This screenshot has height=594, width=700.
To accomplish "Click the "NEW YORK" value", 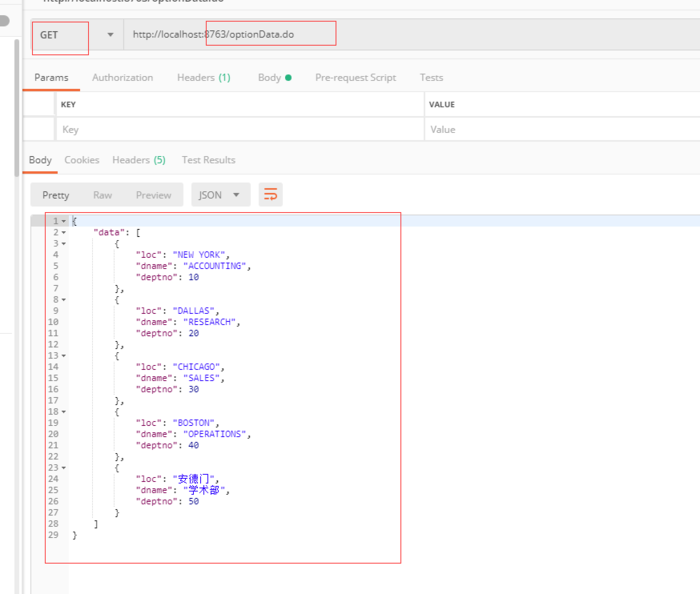I will [199, 255].
